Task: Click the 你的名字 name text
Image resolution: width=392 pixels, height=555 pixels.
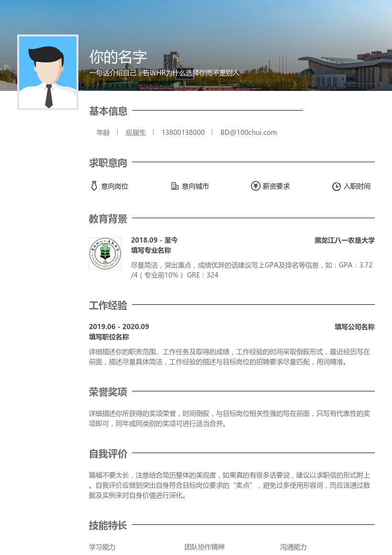Action: (117, 57)
